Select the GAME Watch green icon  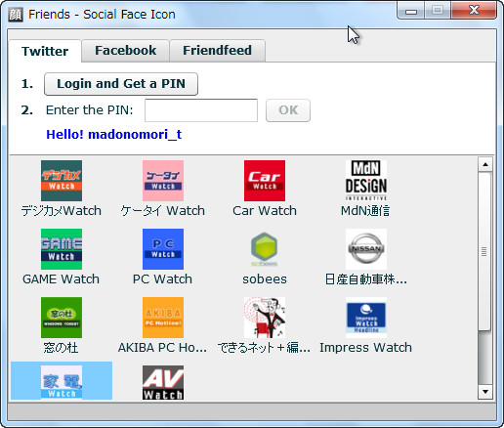click(62, 249)
